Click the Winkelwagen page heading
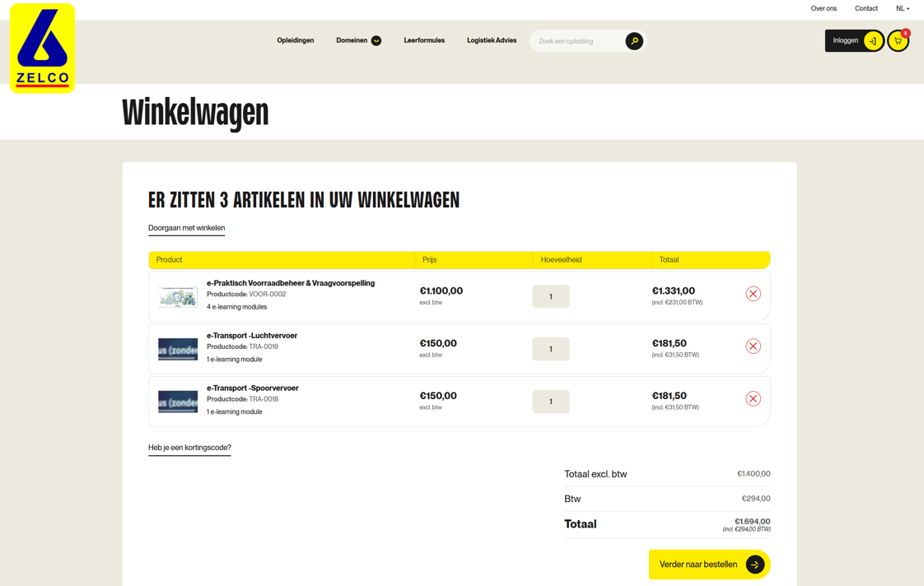This screenshot has height=586, width=924. click(195, 113)
